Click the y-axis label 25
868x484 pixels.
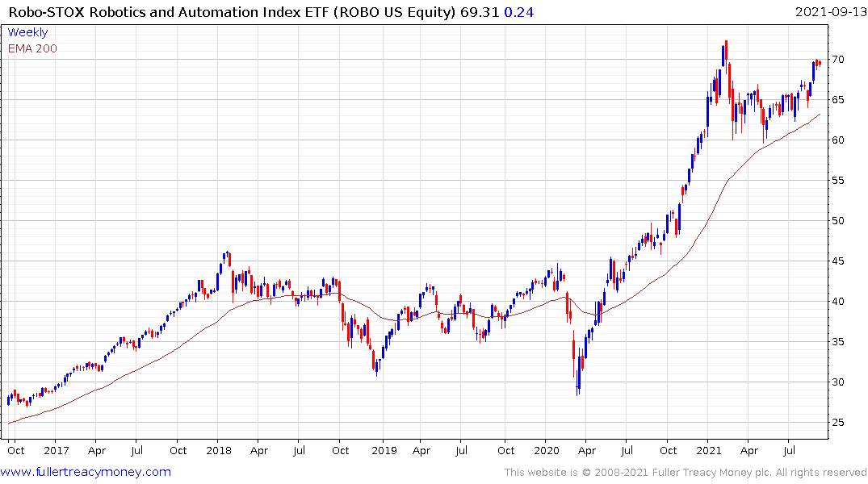tap(838, 423)
